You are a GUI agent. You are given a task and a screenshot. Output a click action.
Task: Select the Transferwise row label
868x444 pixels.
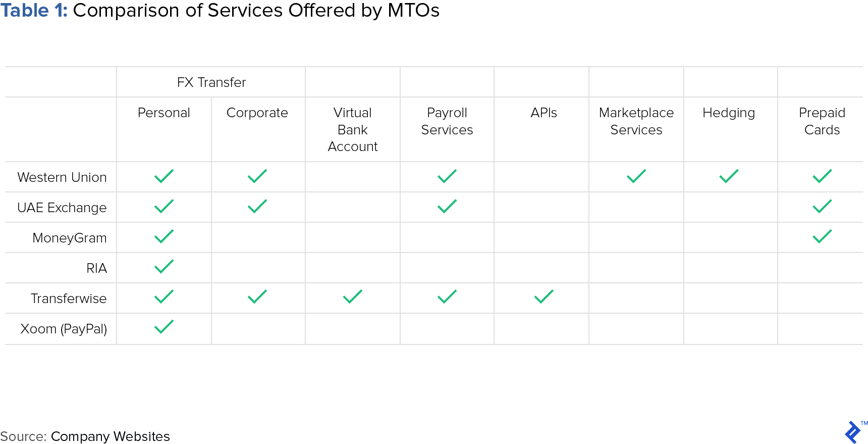pos(69,299)
